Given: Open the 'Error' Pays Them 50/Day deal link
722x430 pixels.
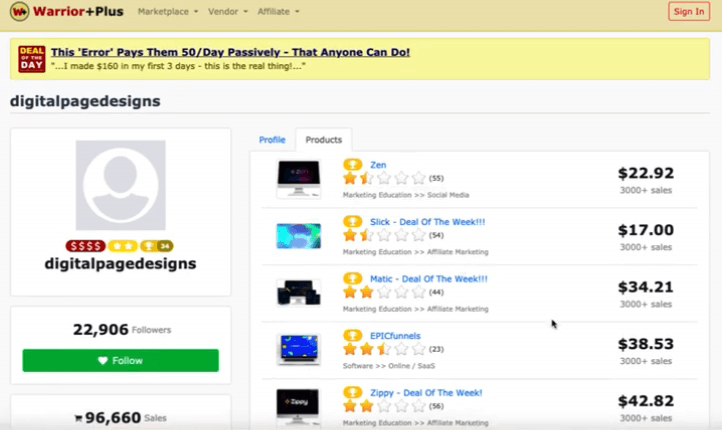Looking at the screenshot, I should [230, 52].
